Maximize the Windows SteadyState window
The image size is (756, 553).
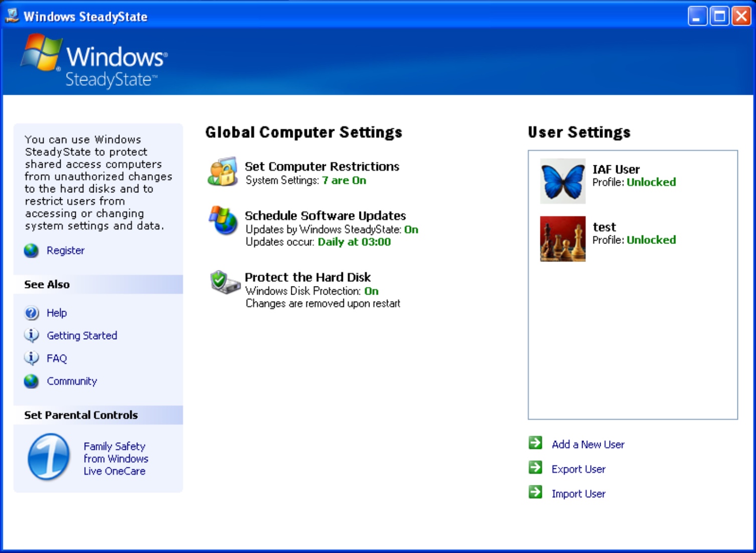[719, 17]
